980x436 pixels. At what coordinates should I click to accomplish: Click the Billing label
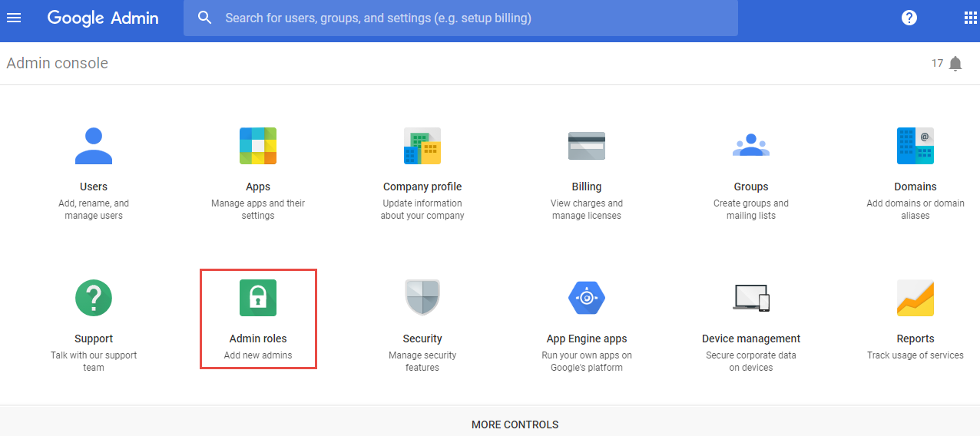pos(587,187)
